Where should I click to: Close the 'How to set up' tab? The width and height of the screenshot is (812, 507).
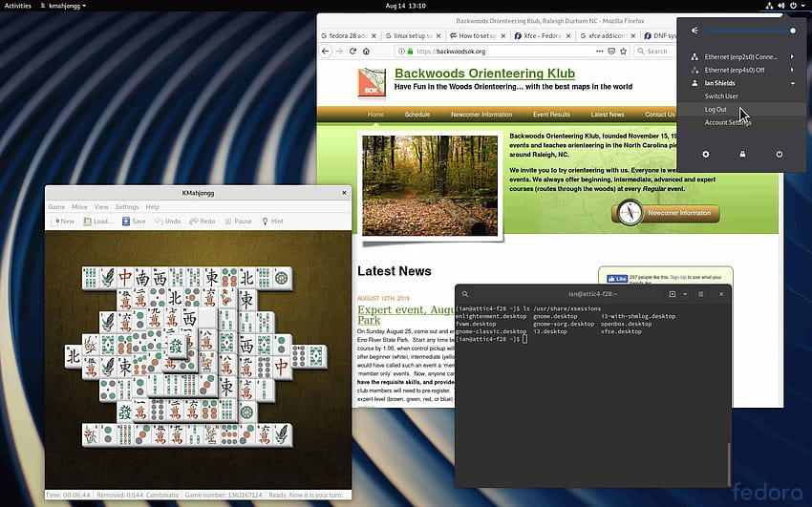[502, 35]
